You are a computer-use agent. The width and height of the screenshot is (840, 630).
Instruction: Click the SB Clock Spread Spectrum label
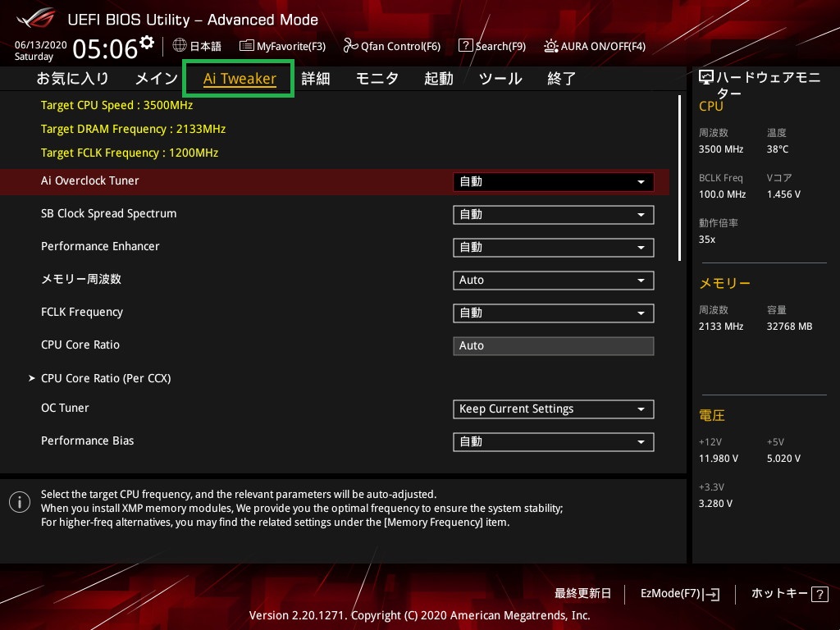point(109,214)
